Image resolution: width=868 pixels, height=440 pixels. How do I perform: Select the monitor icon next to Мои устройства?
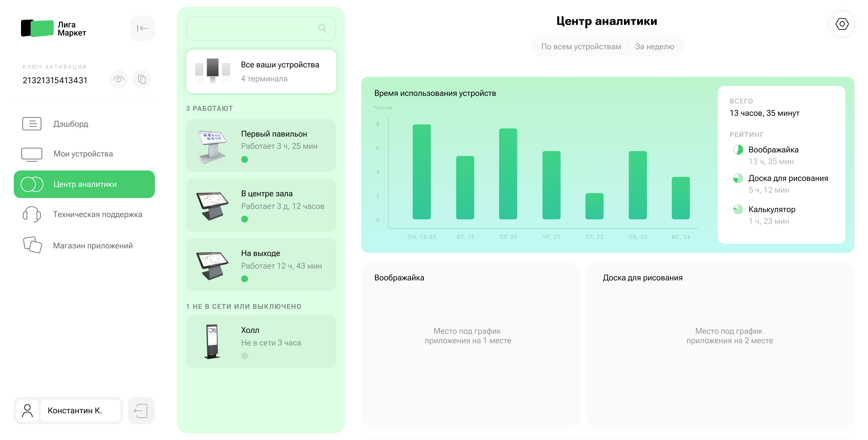click(x=32, y=154)
